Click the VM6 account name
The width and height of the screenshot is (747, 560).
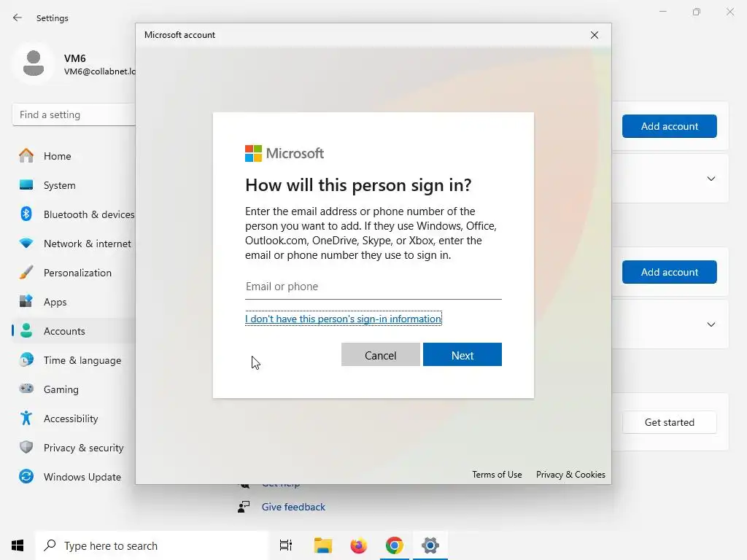pyautogui.click(x=75, y=58)
